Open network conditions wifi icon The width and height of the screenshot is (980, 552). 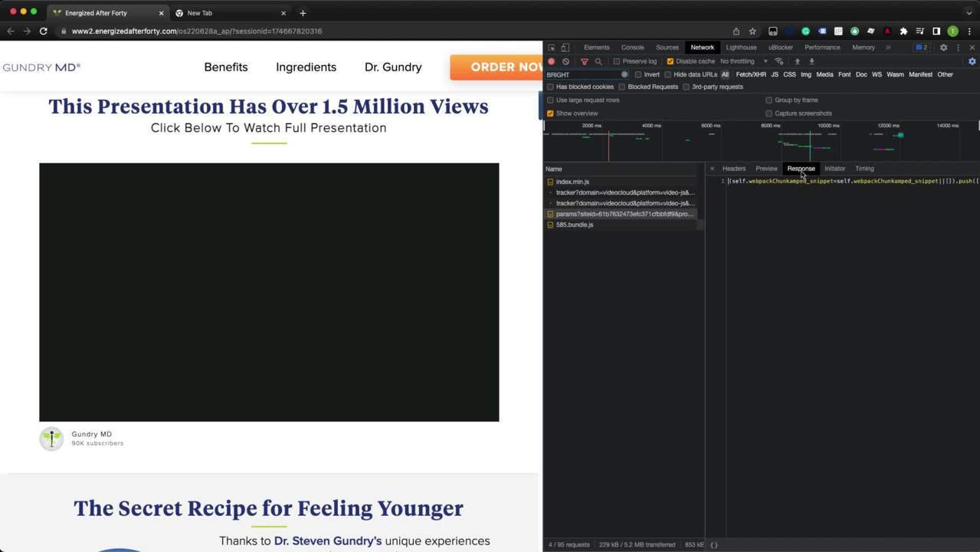coord(779,61)
